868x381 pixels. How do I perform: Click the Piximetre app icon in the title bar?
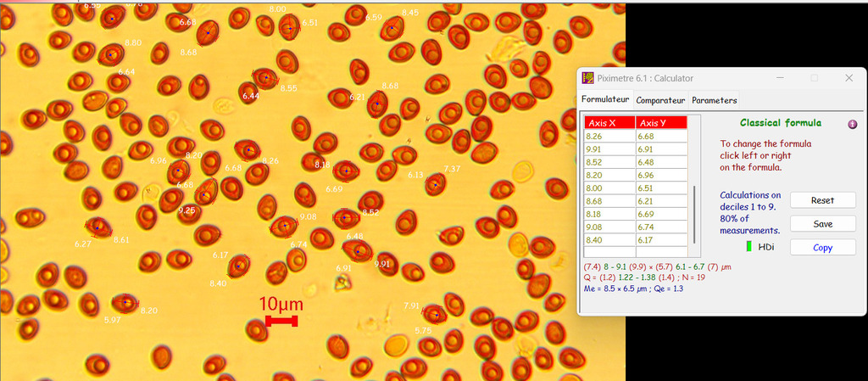pyautogui.click(x=588, y=78)
